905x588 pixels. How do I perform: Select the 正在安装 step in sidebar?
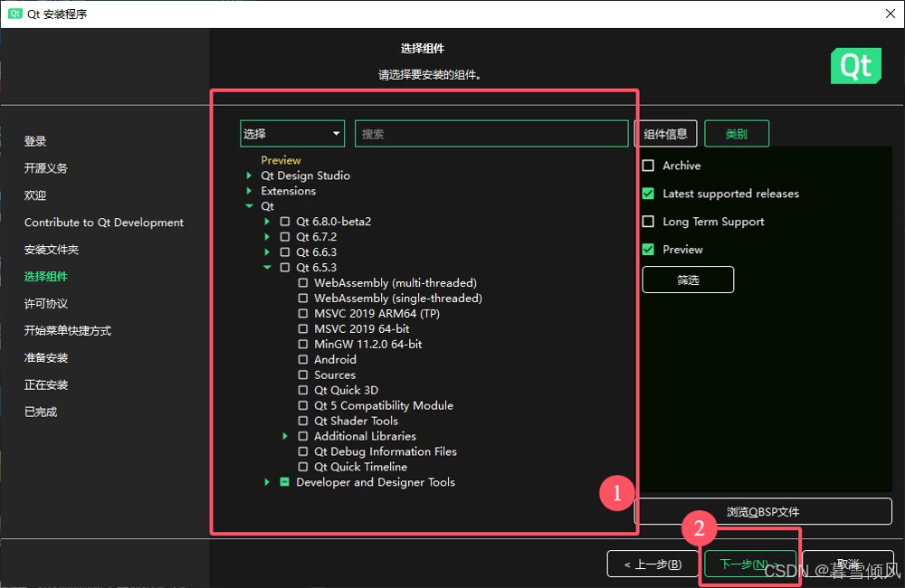click(x=45, y=384)
